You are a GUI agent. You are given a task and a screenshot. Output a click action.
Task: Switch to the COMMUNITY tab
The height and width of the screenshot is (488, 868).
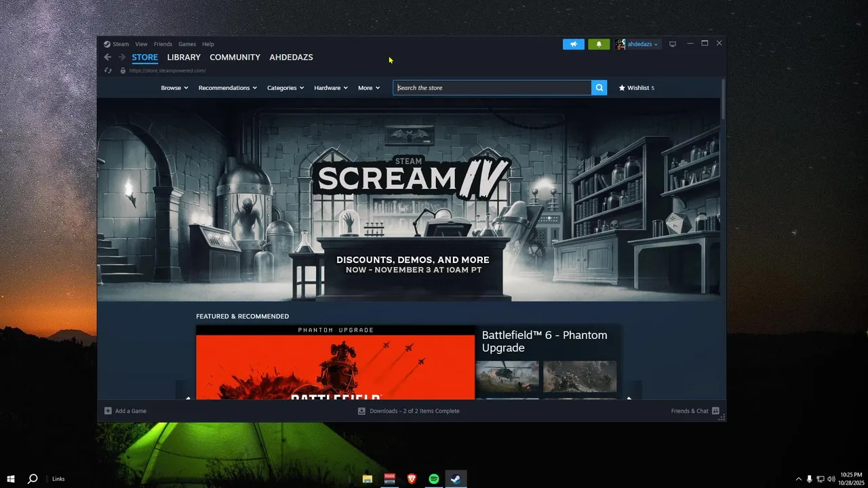tap(235, 58)
